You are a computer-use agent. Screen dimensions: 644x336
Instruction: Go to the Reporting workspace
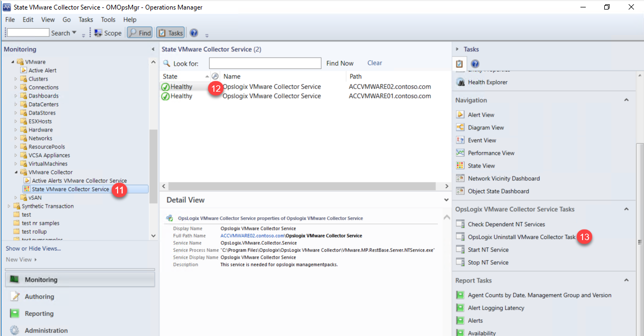(x=39, y=314)
